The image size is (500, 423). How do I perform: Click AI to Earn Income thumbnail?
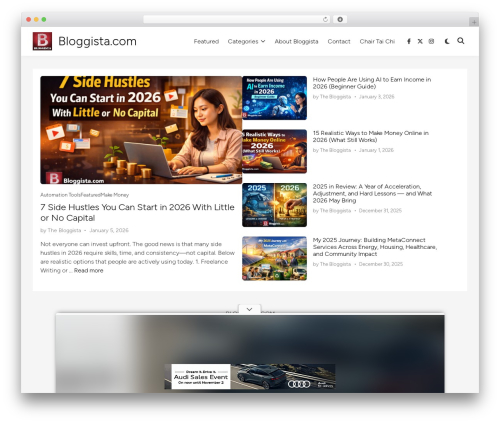(x=274, y=98)
